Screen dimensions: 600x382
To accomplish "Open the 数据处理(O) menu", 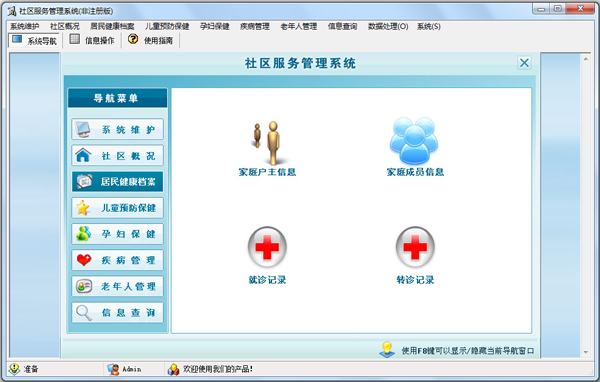I will [x=388, y=26].
